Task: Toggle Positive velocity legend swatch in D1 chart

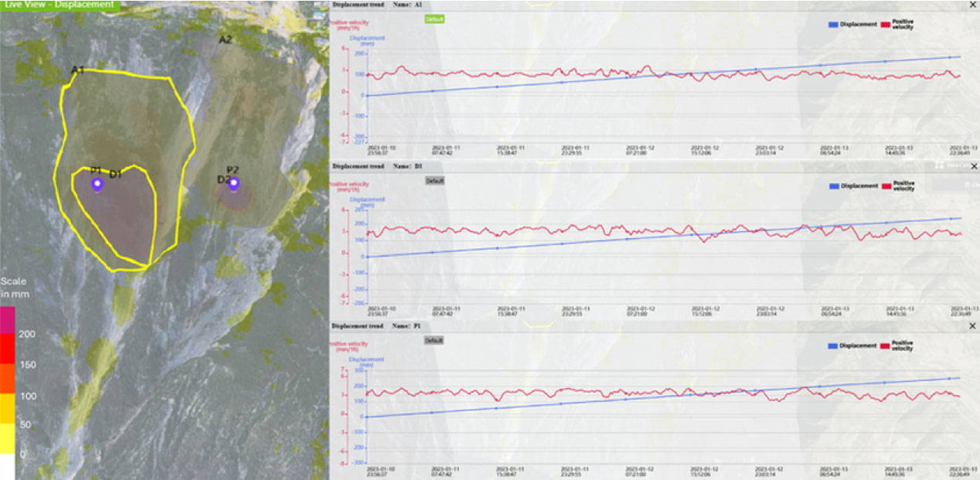Action: 886,186
